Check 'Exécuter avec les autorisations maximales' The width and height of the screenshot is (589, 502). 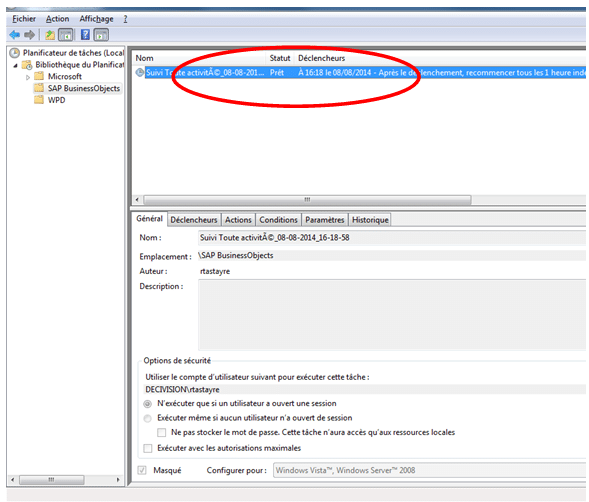[148, 448]
